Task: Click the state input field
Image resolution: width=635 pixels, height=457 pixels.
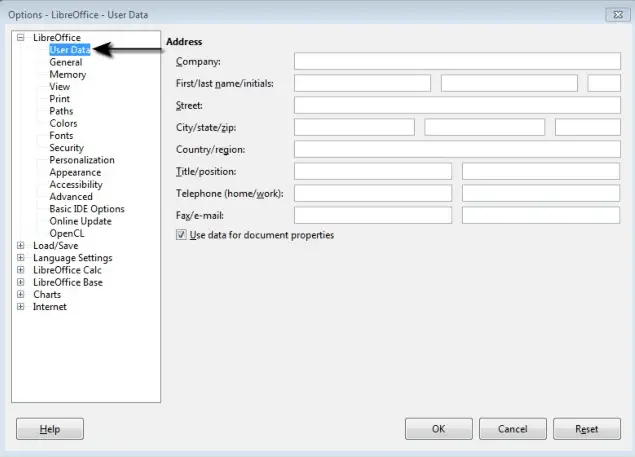Action: [484, 127]
